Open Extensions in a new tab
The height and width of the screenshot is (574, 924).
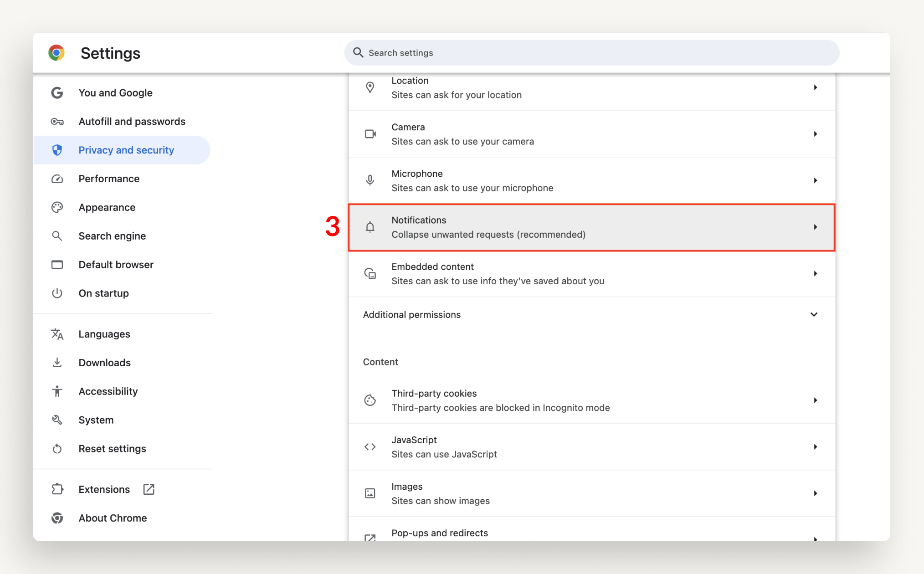[149, 489]
